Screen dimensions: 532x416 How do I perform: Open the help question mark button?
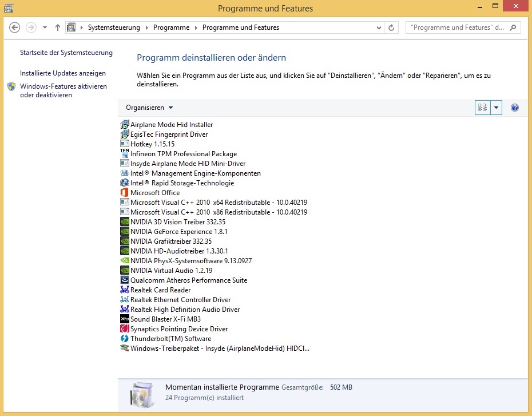pos(514,108)
